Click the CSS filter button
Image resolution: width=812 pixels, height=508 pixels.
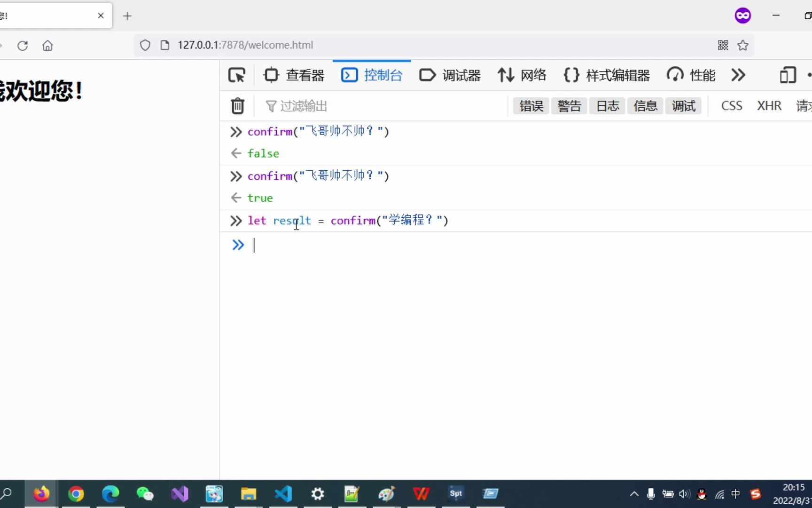(731, 105)
